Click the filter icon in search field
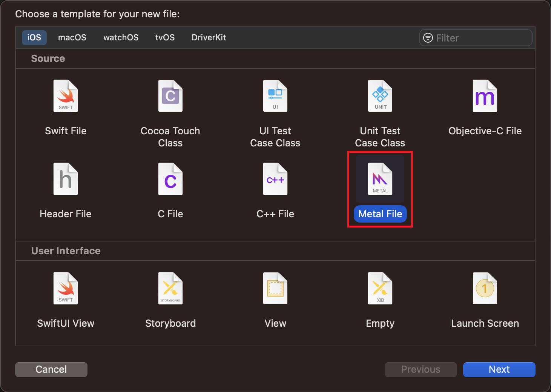This screenshot has width=551, height=392. 428,38
